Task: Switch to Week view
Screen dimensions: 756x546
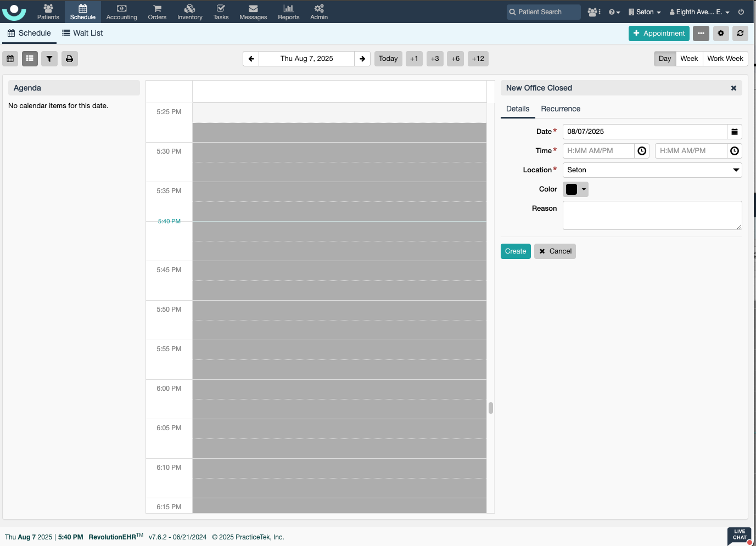Action: (688, 59)
